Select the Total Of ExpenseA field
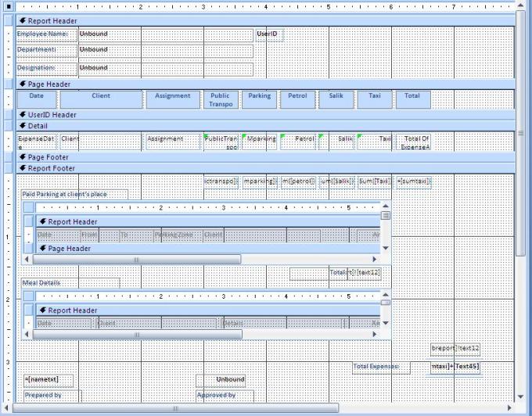 (413, 142)
